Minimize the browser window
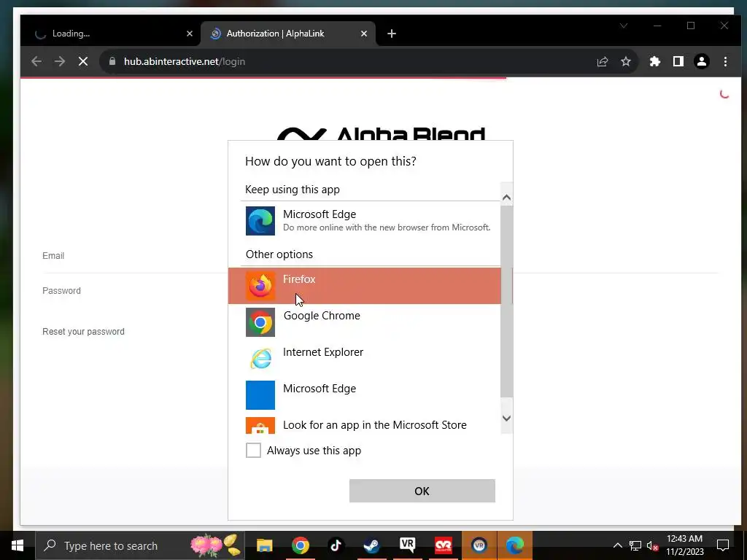The height and width of the screenshot is (560, 747). (x=657, y=26)
